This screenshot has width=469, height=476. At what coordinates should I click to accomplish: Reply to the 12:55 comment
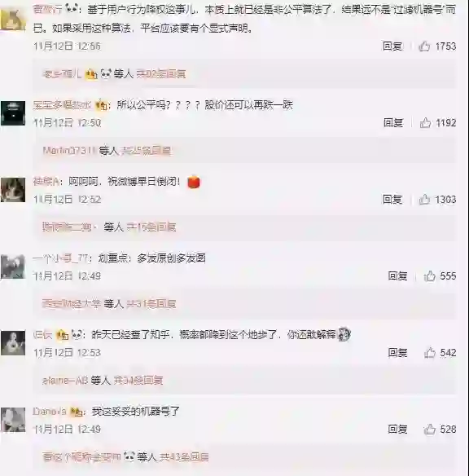(x=392, y=46)
